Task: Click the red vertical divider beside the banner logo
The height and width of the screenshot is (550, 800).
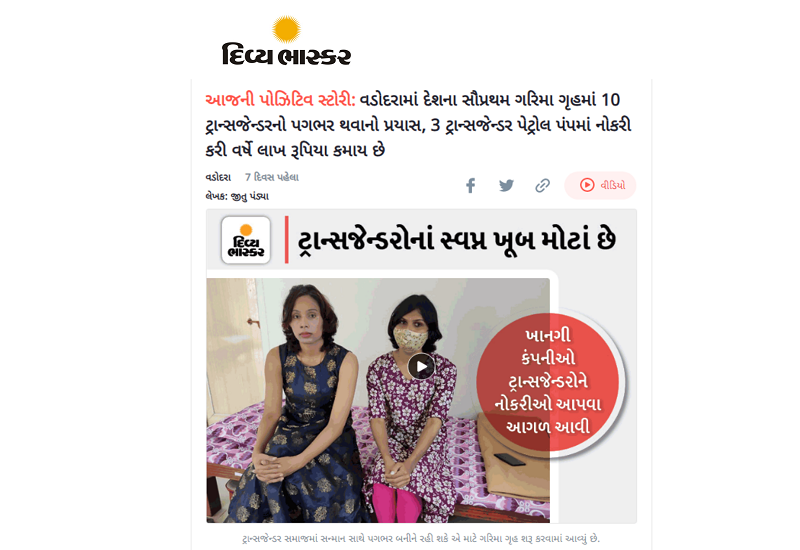Action: (287, 240)
